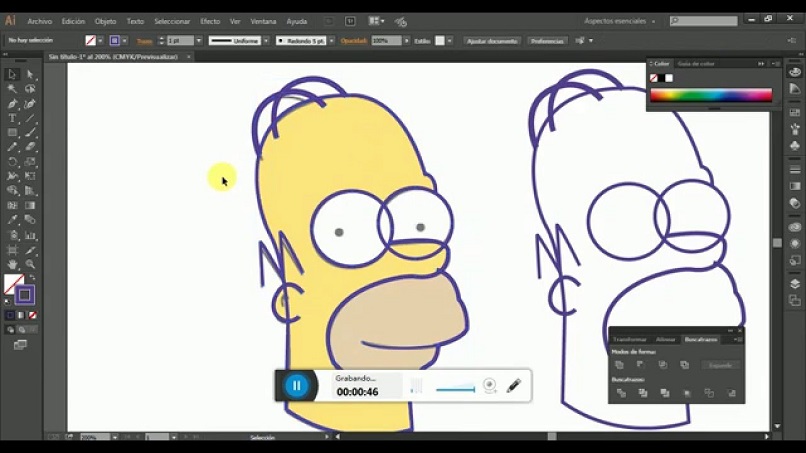Image resolution: width=806 pixels, height=453 pixels.
Task: Toggle the webcam in recorder bar
Action: point(490,386)
